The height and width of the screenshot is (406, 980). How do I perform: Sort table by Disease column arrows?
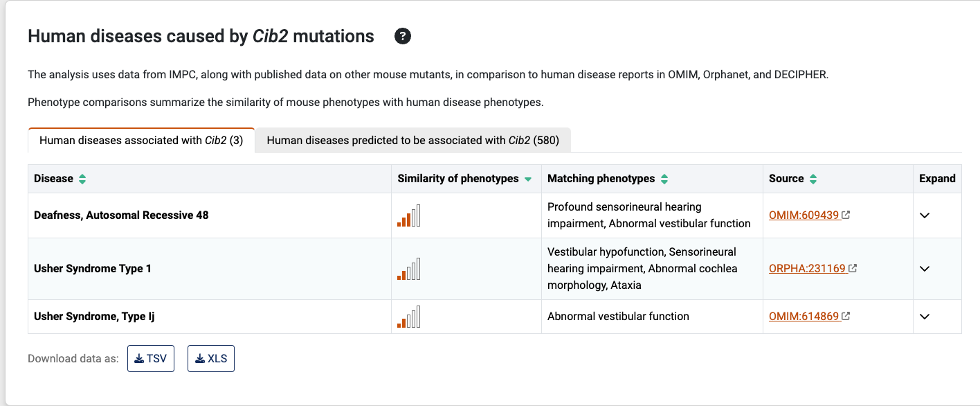click(x=82, y=179)
